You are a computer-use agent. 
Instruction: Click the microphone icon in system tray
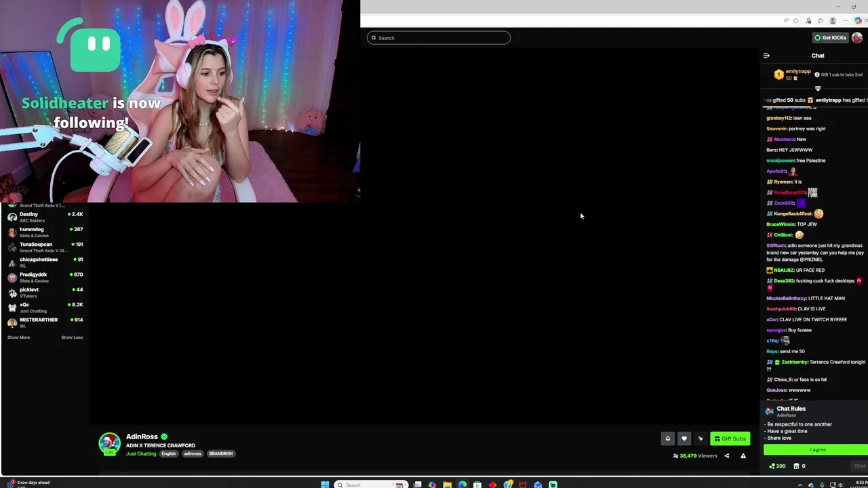click(x=822, y=485)
